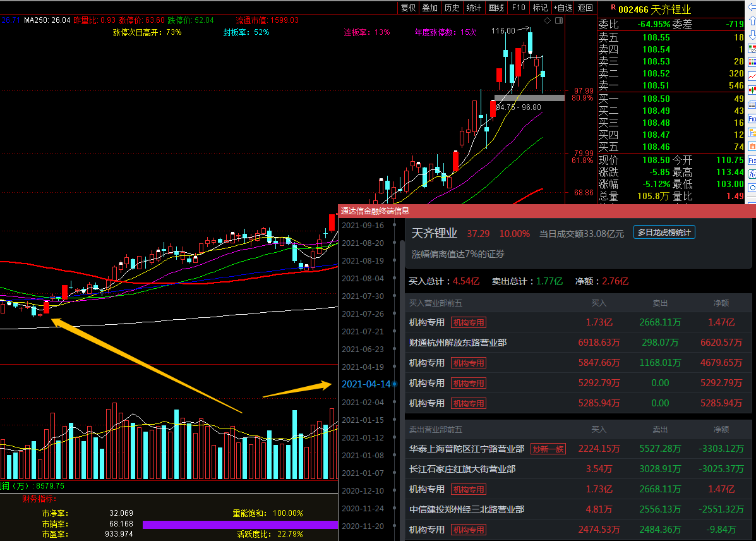The width and height of the screenshot is (756, 541).
Task: Click the left arrow icon in right sidebar
Action: click(752, 8)
